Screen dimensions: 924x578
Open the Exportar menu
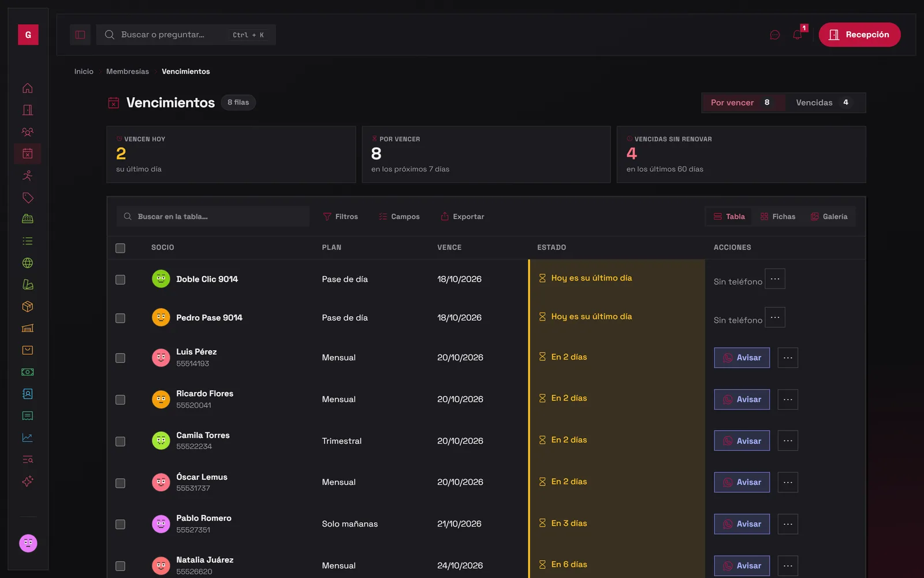point(463,217)
